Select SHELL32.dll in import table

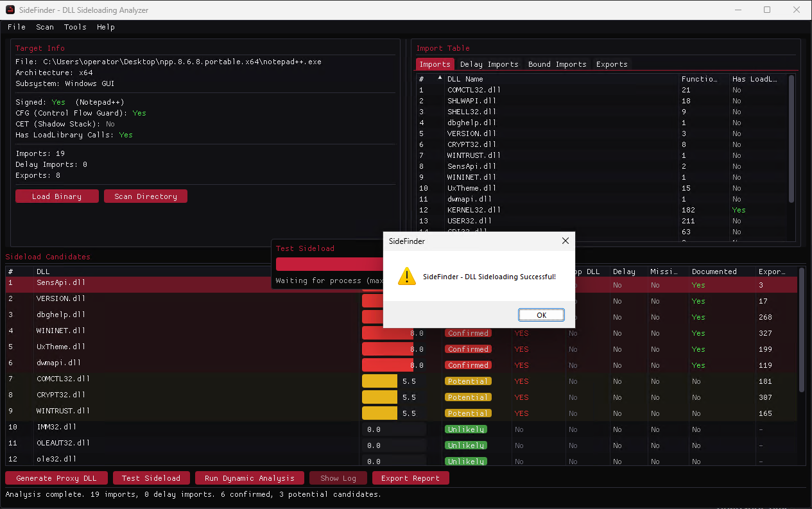pos(601,112)
